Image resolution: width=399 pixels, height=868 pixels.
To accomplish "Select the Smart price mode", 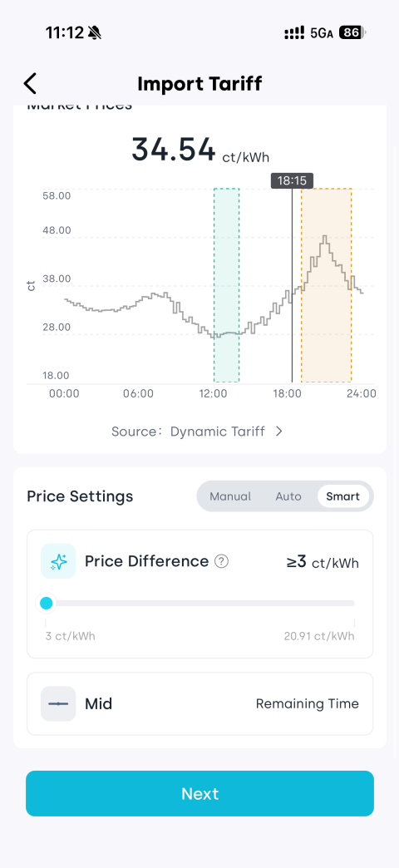I will pyautogui.click(x=343, y=496).
